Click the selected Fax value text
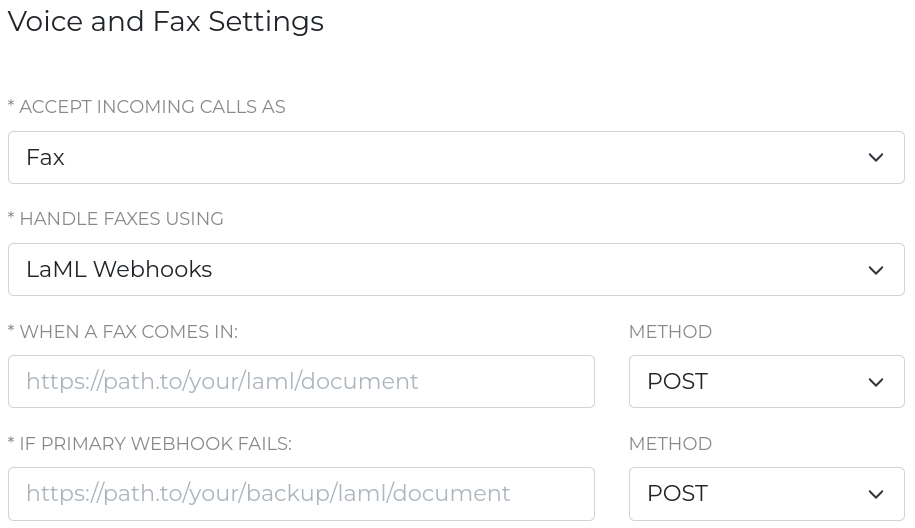 tap(45, 158)
